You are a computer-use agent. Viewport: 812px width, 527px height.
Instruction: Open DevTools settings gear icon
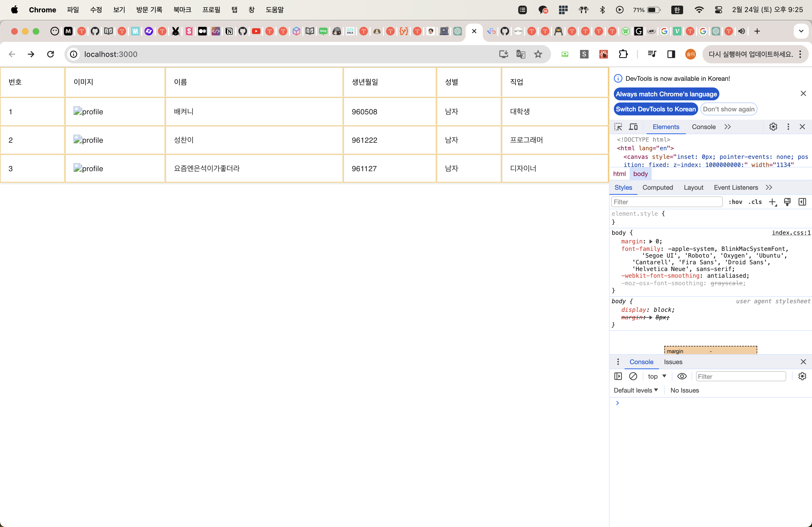pyautogui.click(x=773, y=127)
